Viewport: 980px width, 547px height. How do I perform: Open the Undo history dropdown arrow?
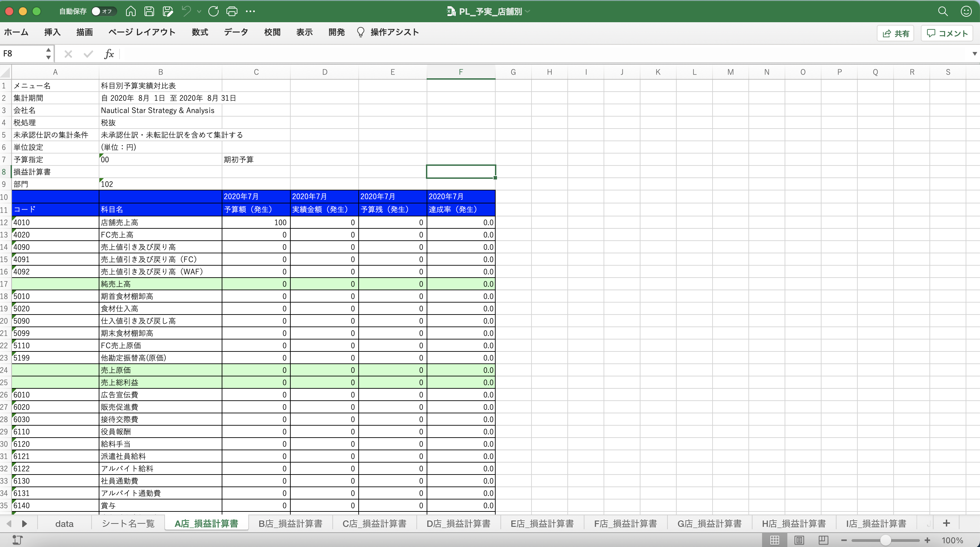[199, 11]
